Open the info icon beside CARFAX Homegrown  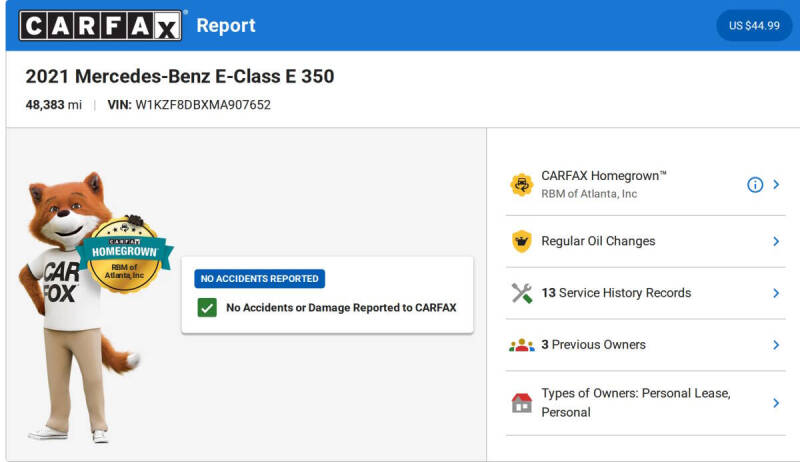pyautogui.click(x=755, y=185)
